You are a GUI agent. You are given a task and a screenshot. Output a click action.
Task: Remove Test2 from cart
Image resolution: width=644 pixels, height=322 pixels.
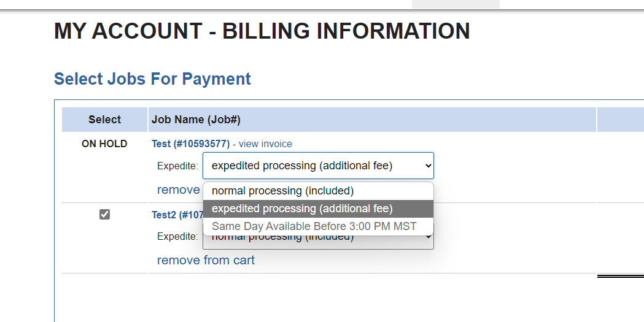206,260
